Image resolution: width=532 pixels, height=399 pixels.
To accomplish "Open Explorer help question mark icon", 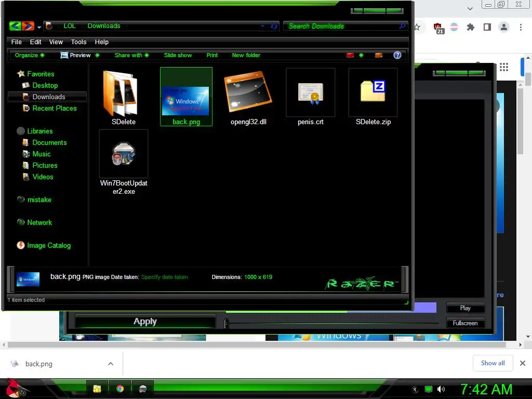I will click(x=397, y=55).
